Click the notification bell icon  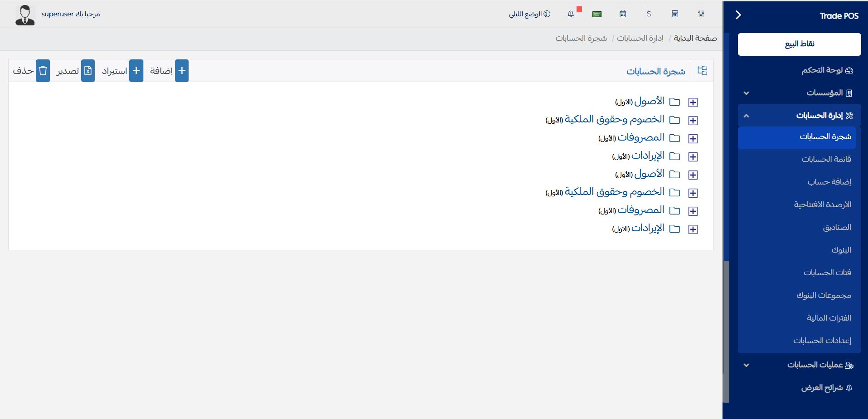[x=571, y=14]
